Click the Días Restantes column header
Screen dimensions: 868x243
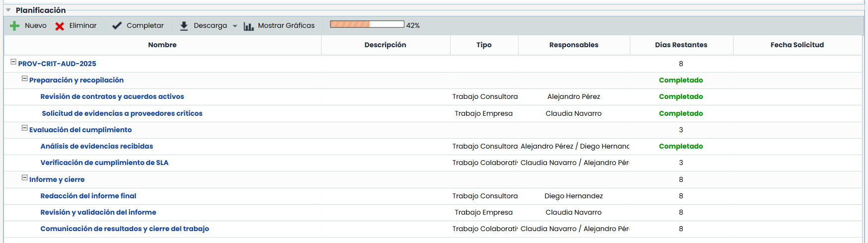coord(681,45)
